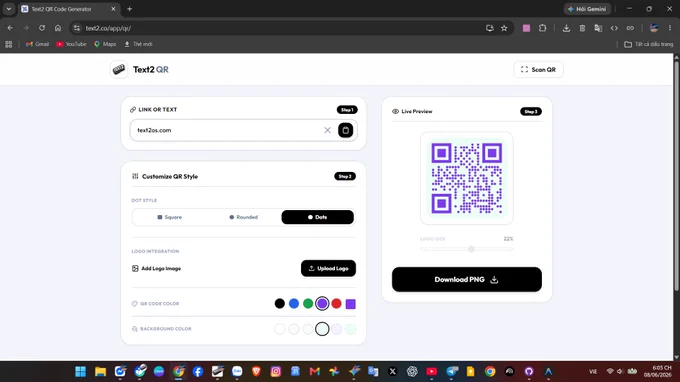Viewport: 680px width, 382px height.
Task: Open the browser extensions puzzle icon
Action: (543, 28)
